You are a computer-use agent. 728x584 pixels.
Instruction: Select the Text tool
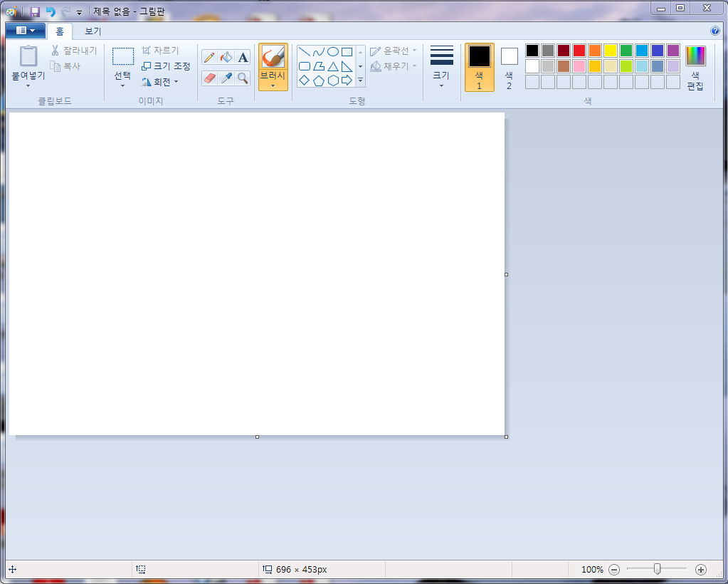(x=243, y=58)
